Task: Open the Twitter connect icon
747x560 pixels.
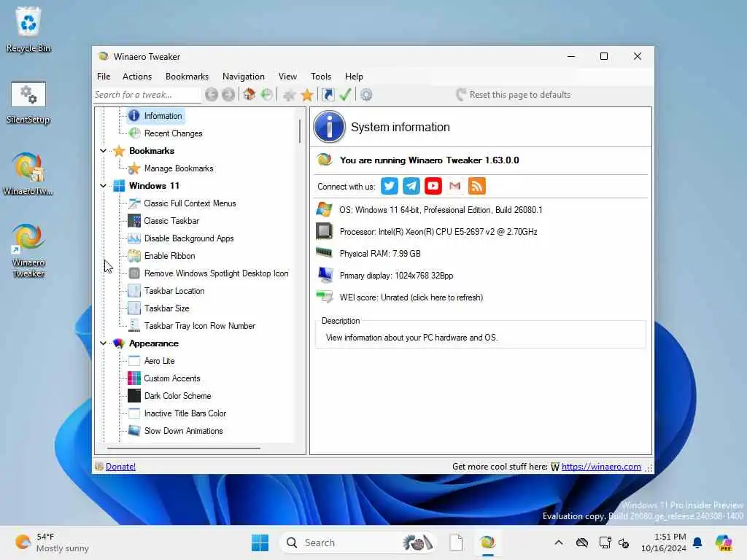Action: coord(390,186)
